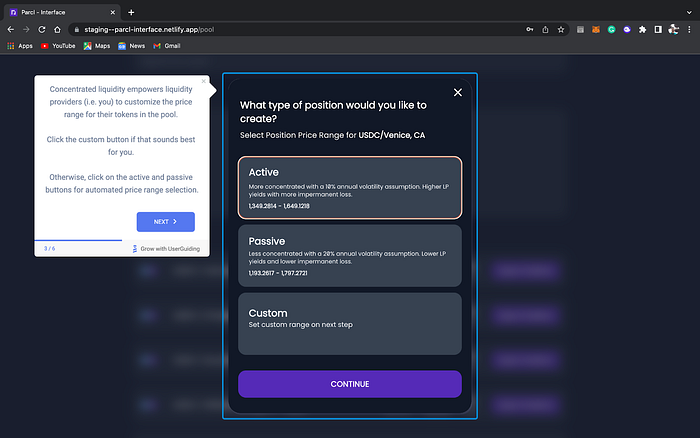Open Gmail bookmark
Image resolution: width=700 pixels, height=438 pixels.
pyautogui.click(x=167, y=46)
